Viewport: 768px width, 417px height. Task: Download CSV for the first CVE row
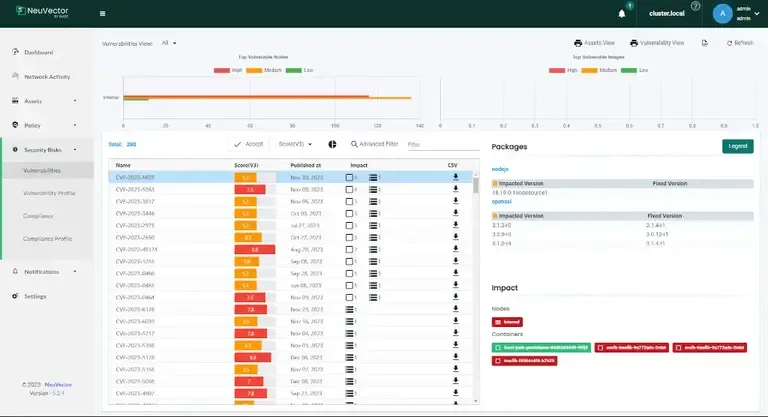point(455,177)
